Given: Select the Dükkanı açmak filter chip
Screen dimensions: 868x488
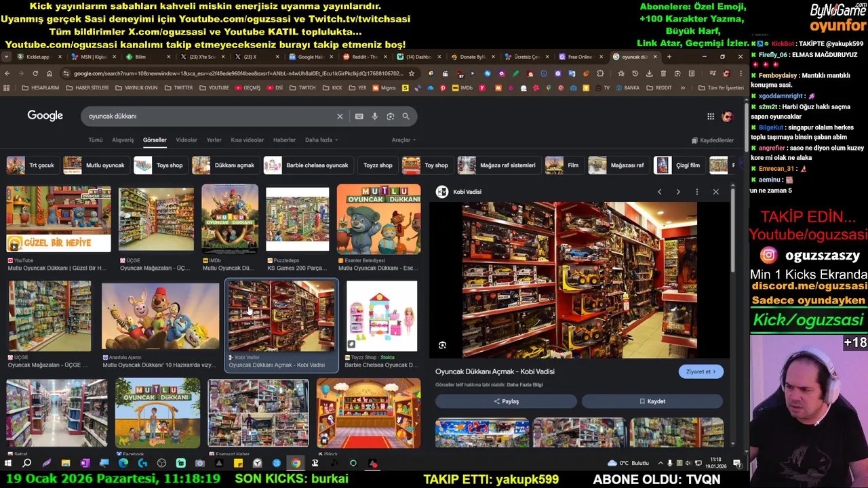Looking at the screenshot, I should pos(224,165).
